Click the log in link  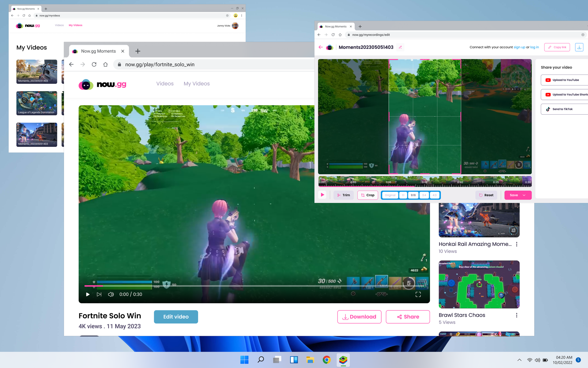(535, 47)
